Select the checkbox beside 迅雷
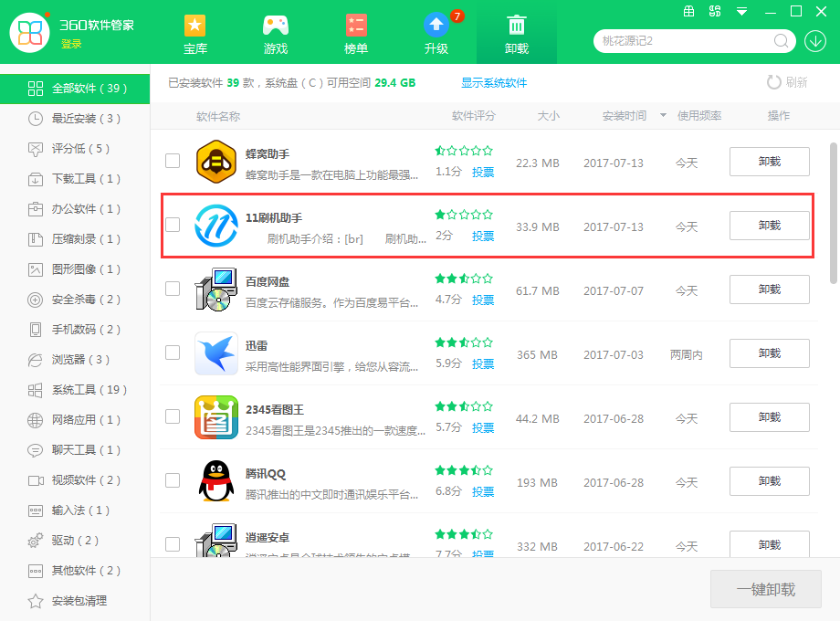The width and height of the screenshot is (840, 621). click(173, 353)
